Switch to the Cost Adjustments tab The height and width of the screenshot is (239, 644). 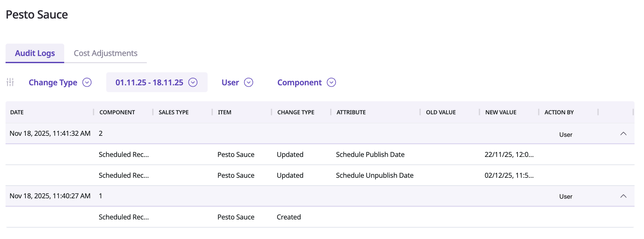pyautogui.click(x=105, y=53)
